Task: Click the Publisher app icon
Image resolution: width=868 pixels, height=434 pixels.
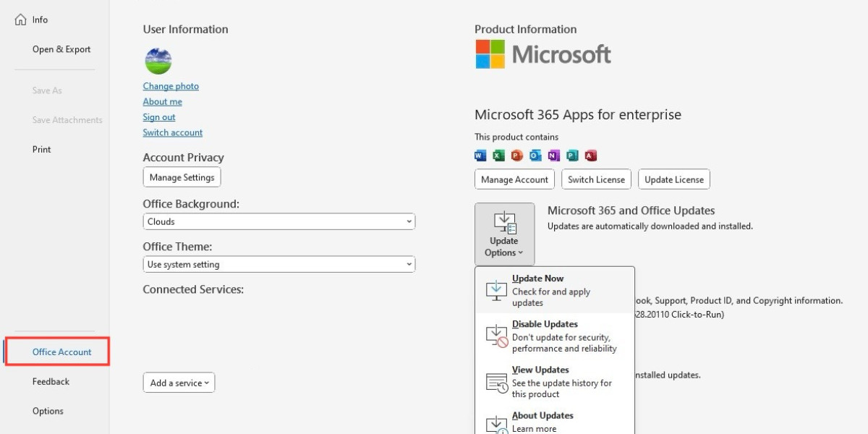Action: (572, 156)
